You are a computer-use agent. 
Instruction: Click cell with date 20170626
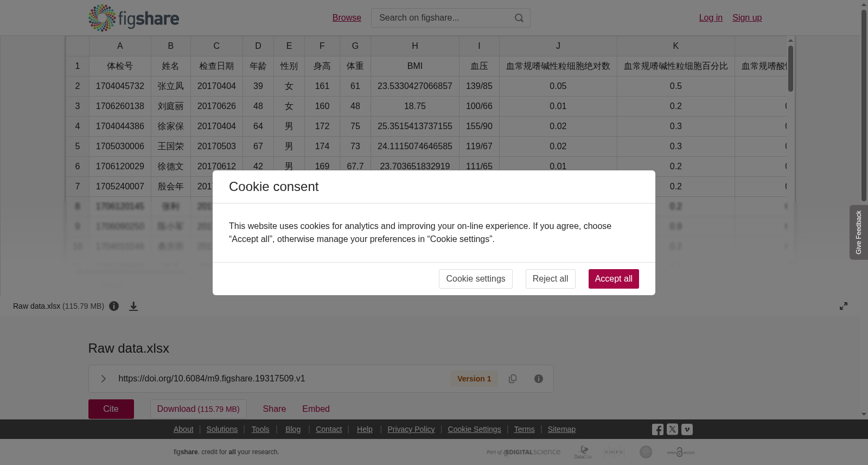[216, 106]
